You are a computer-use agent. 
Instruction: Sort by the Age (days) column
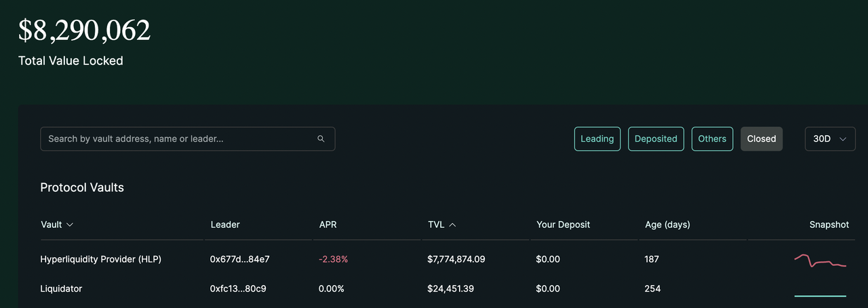point(667,225)
